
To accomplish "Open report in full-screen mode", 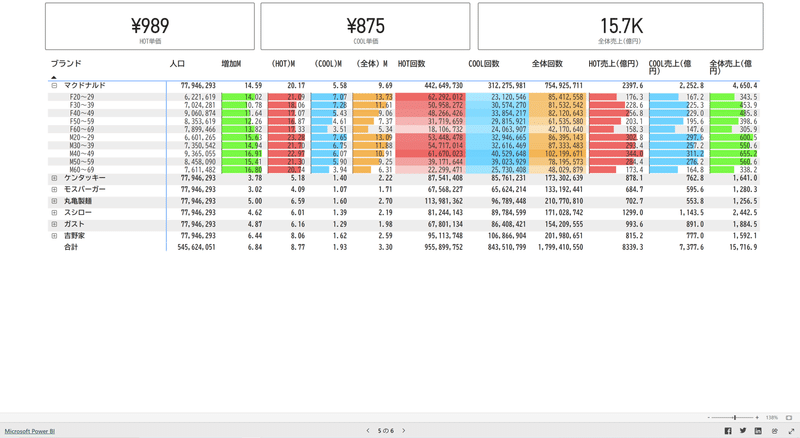I will [x=791, y=431].
